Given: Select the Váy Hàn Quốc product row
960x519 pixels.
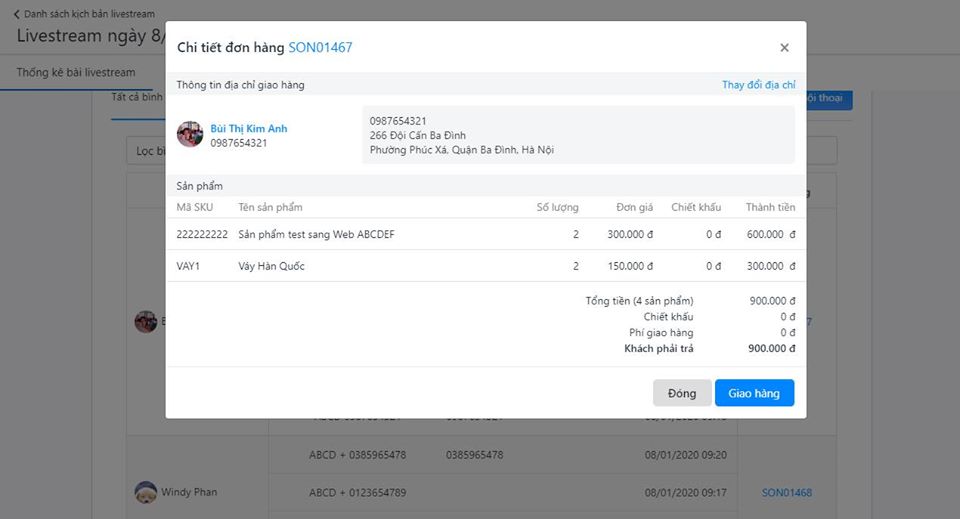Looking at the screenshot, I should [485, 266].
